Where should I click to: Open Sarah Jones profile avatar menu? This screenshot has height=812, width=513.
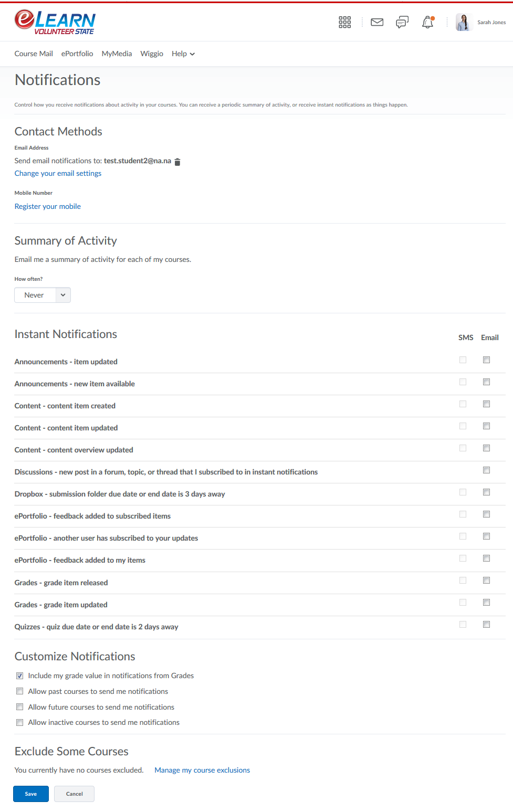click(464, 22)
